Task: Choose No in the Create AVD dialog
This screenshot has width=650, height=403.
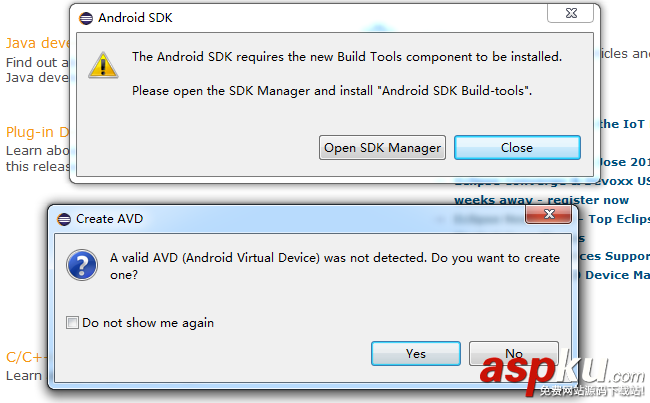Action: pos(514,353)
